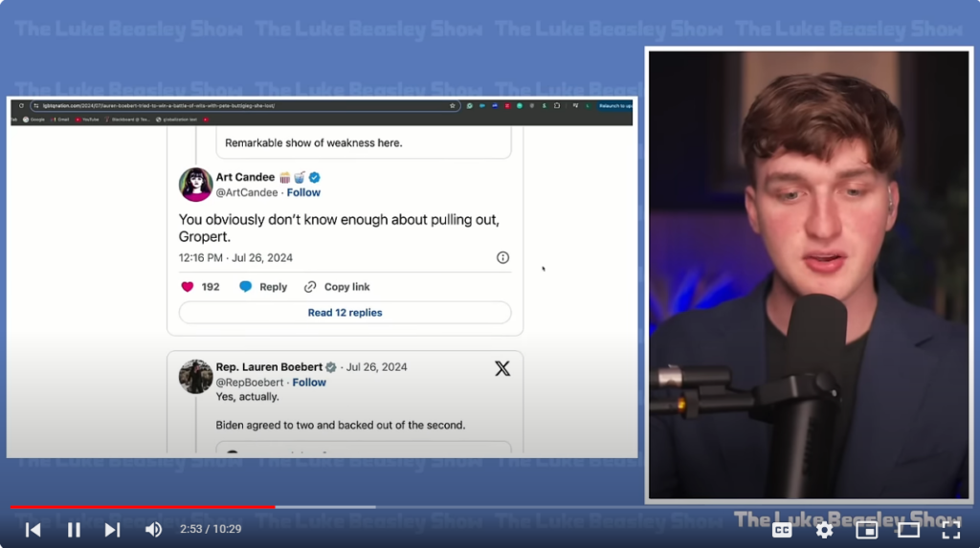Screen dimensions: 980x548
Task: Mute the video volume
Action: point(153,530)
